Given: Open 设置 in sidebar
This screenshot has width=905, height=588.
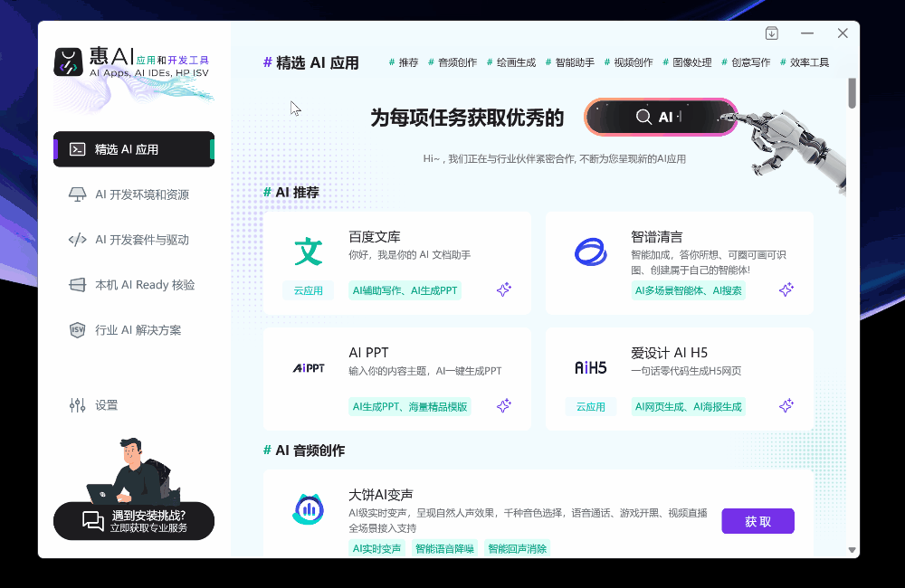Looking at the screenshot, I should [134, 405].
